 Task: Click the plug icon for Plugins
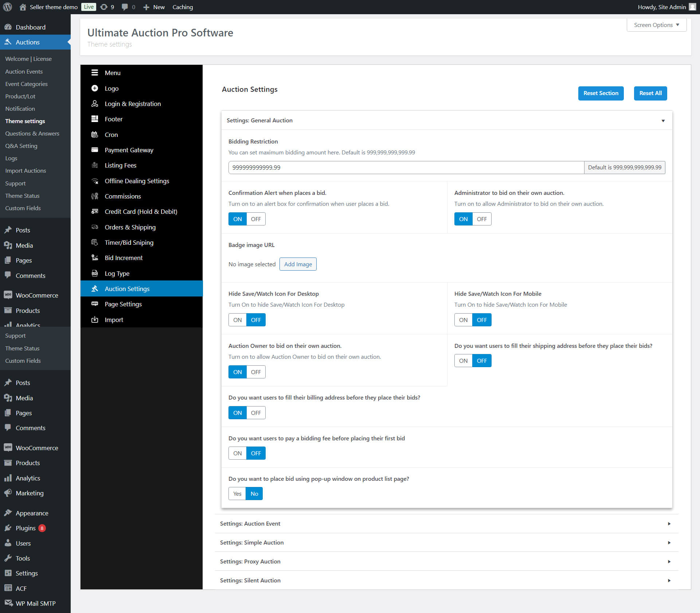pyautogui.click(x=8, y=528)
